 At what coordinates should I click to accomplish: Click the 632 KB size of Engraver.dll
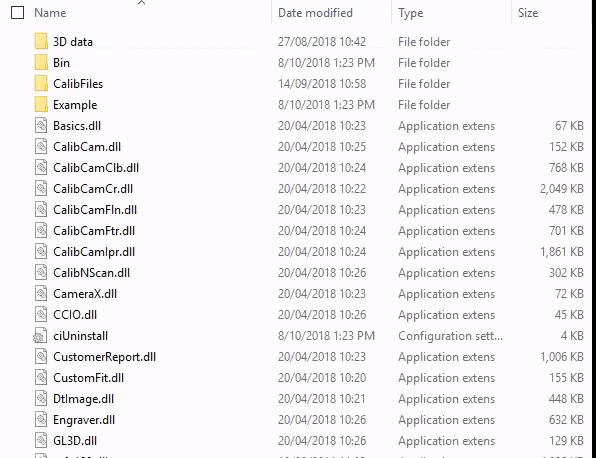pyautogui.click(x=566, y=420)
